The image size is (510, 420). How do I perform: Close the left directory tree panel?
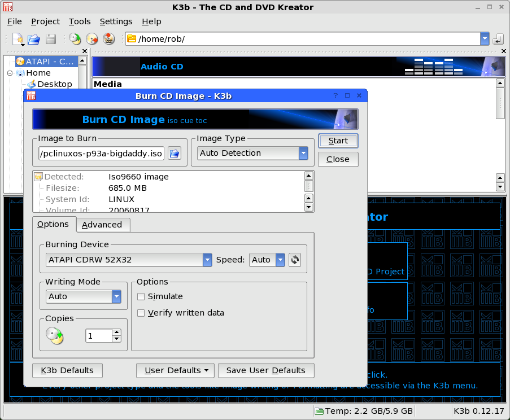pos(85,51)
